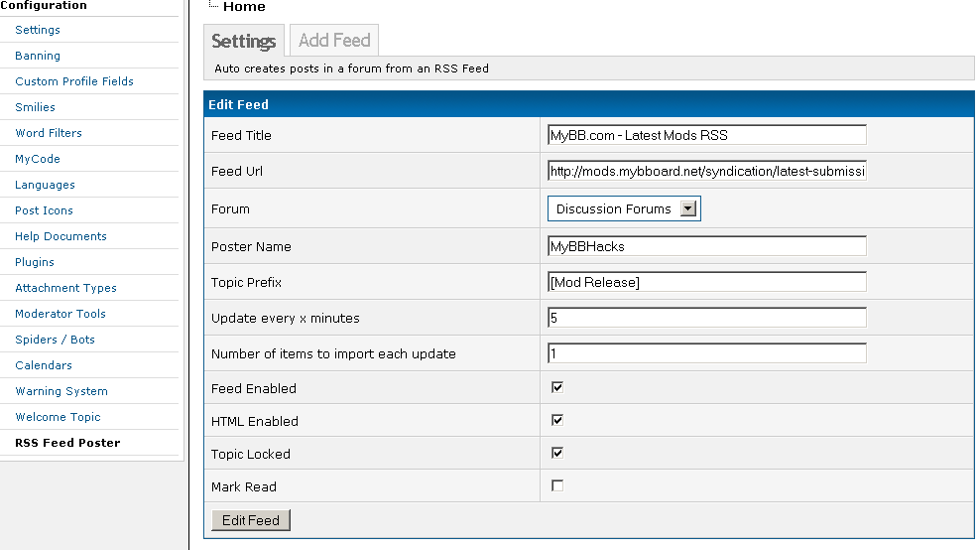Image resolution: width=980 pixels, height=550 pixels.
Task: Open Banning in the sidebar
Action: [38, 56]
